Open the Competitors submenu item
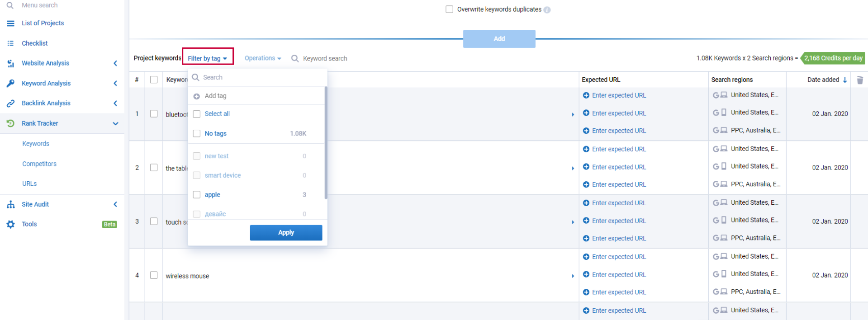The width and height of the screenshot is (868, 320). 39,164
